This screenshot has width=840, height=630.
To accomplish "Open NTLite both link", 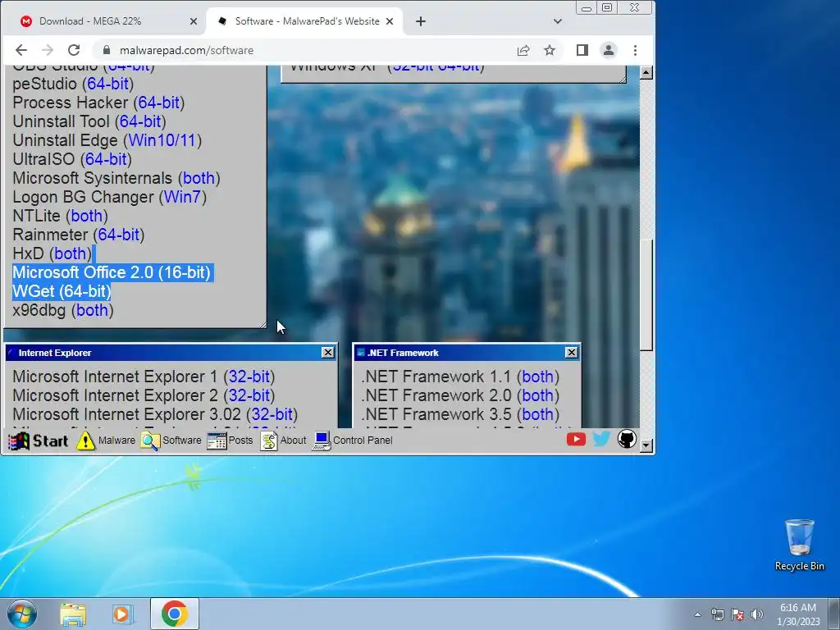I will (x=87, y=216).
